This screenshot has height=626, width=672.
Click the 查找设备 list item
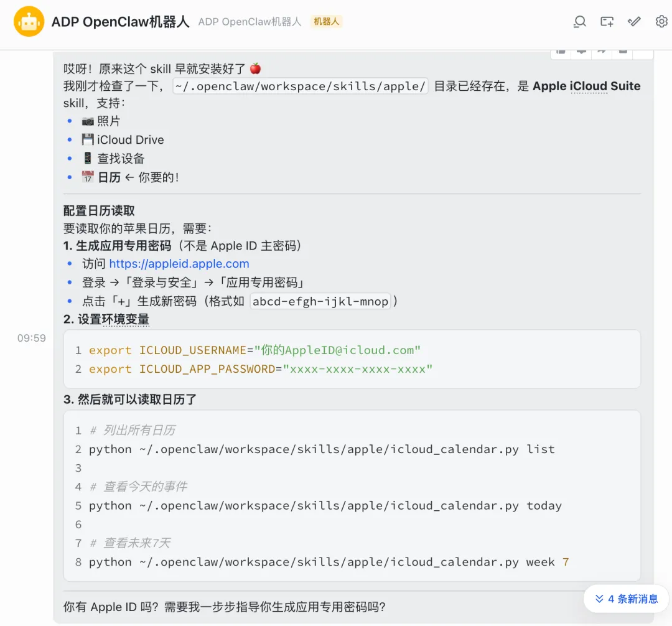[113, 159]
